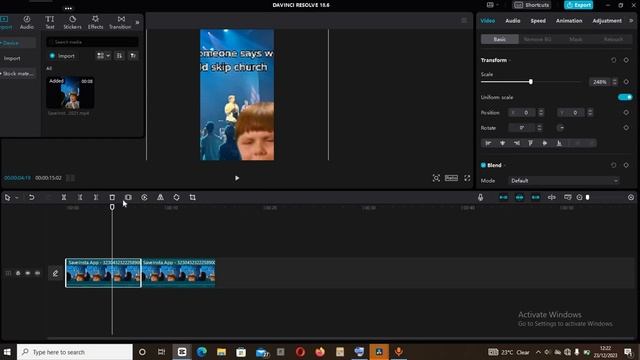
Task: Click the Import media button
Action: click(x=62, y=56)
